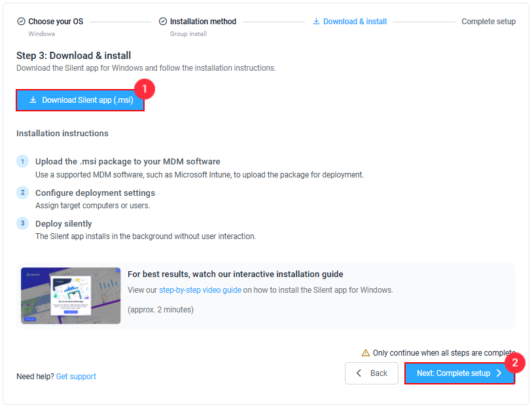Click the right chevron on Next: Complete setup
This screenshot has height=410, width=532.
(x=499, y=373)
